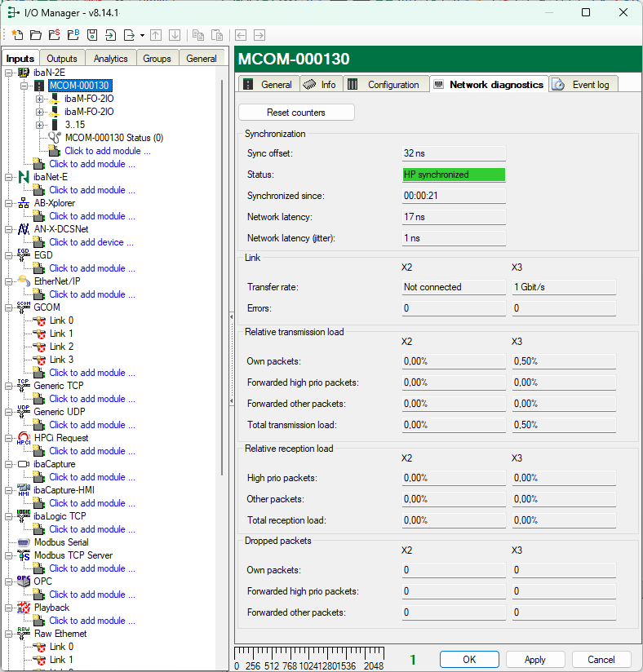Viewport: 643px width, 672px height.
Task: Click the X3 Transfer rate field 1 Gbit/s
Action: pyautogui.click(x=564, y=287)
